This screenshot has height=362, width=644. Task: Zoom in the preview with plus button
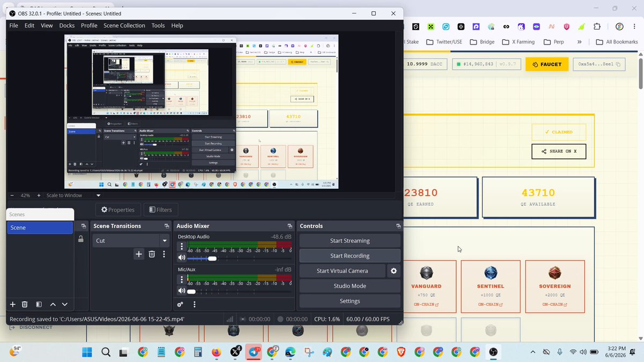pos(39,195)
